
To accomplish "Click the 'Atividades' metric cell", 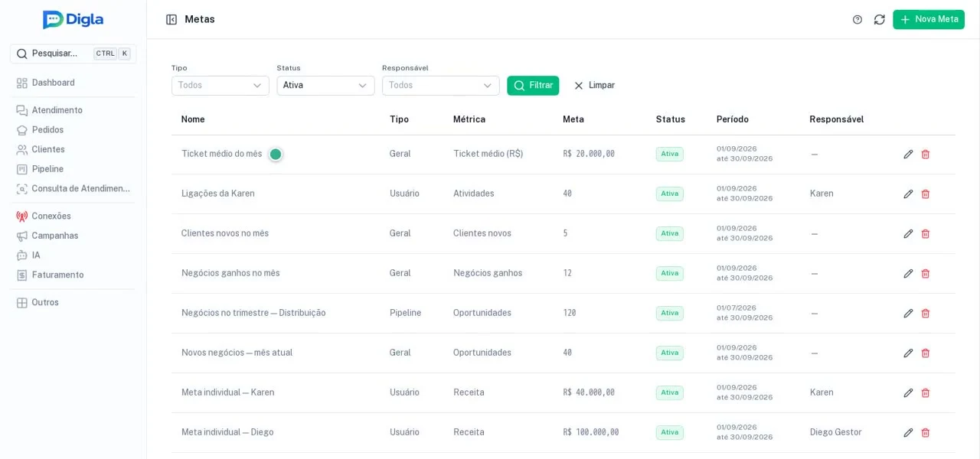I will pos(474,194).
